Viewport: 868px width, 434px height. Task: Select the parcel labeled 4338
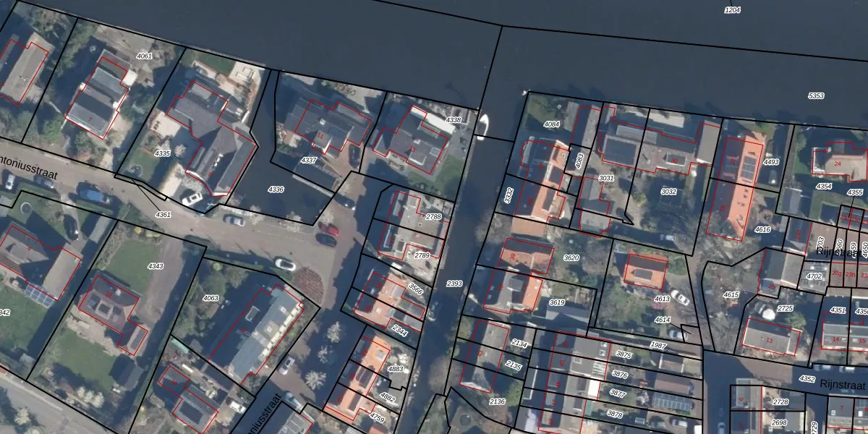(454, 120)
